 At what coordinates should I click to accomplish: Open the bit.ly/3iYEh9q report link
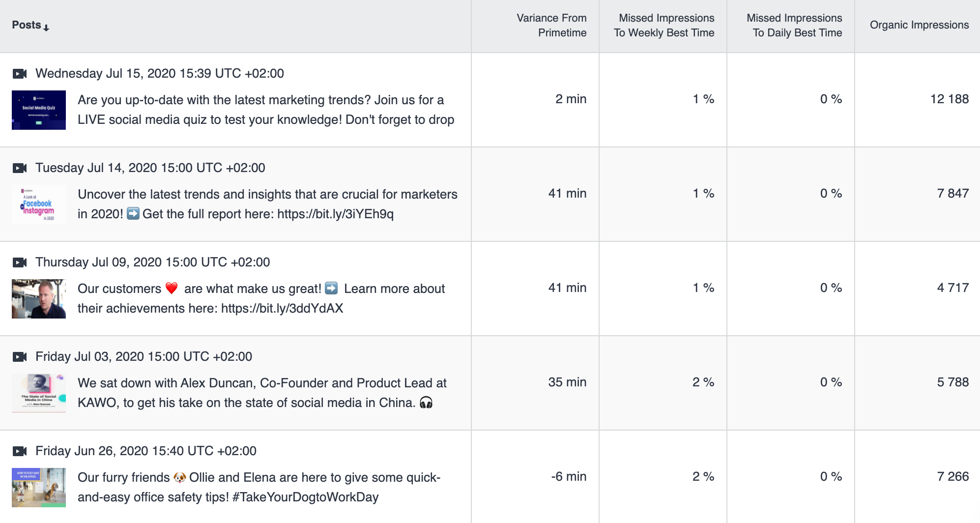(335, 214)
